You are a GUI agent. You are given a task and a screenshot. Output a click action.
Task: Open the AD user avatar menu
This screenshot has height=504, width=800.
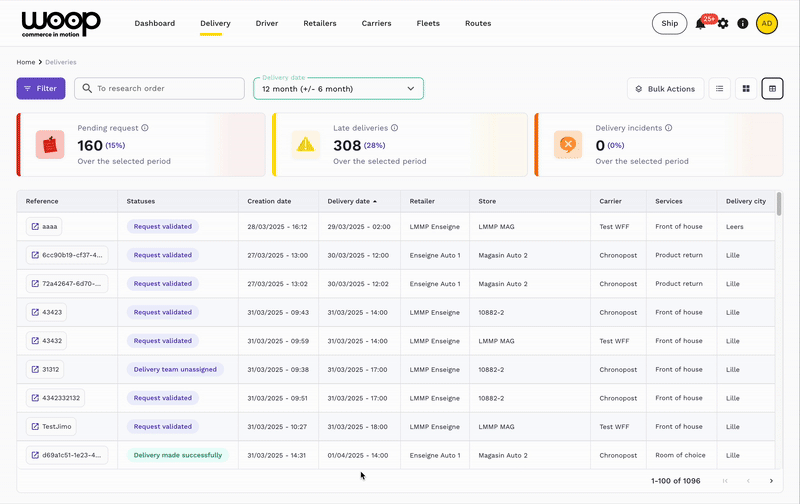[767, 23]
